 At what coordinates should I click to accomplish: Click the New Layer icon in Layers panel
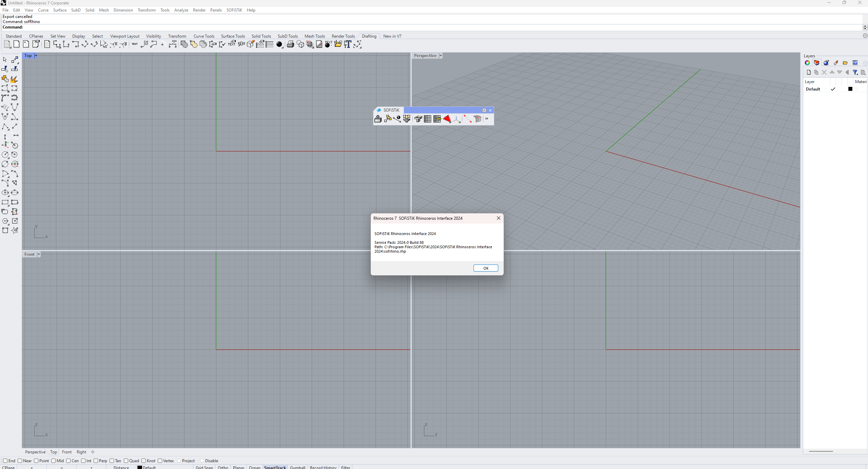(x=809, y=72)
